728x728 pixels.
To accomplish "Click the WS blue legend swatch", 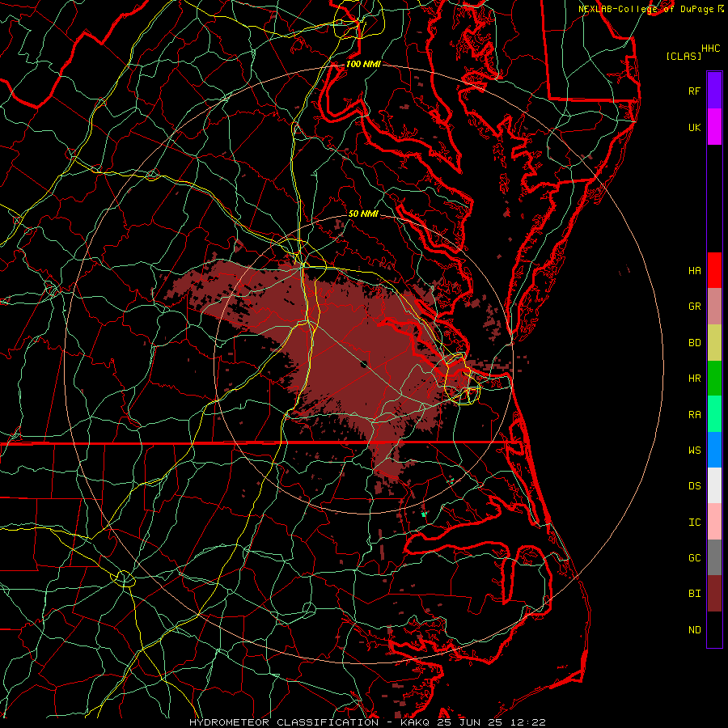I will tap(714, 450).
